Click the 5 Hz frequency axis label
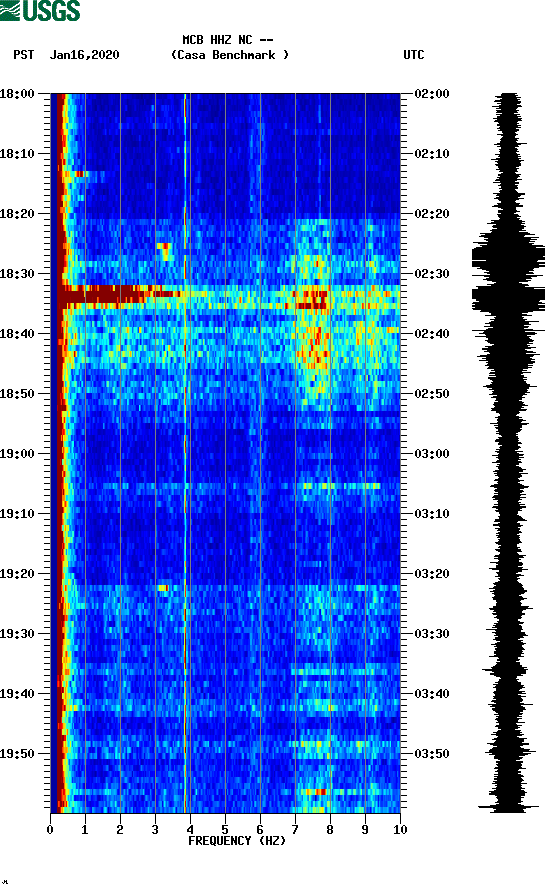This screenshot has height=893, width=552. [x=225, y=830]
